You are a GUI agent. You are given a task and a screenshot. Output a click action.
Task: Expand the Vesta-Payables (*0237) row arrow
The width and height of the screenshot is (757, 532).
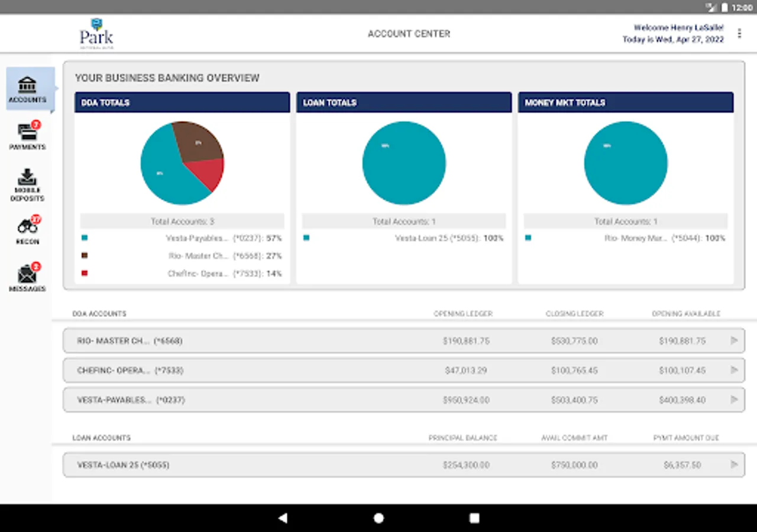(734, 400)
